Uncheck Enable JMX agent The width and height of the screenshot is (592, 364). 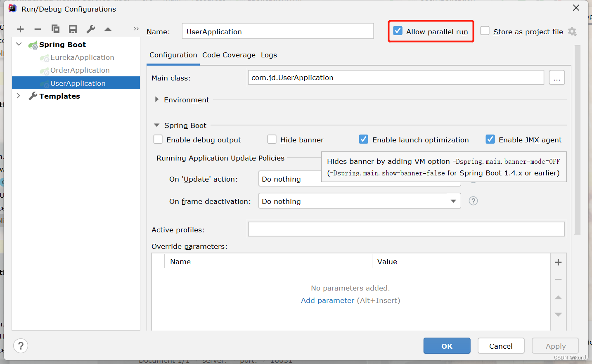pyautogui.click(x=490, y=139)
